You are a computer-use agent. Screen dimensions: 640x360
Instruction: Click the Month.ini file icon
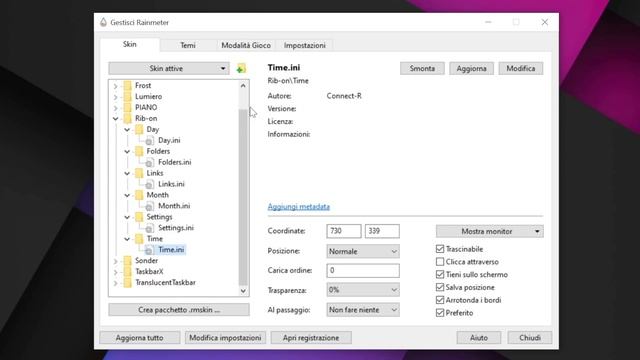click(x=150, y=206)
